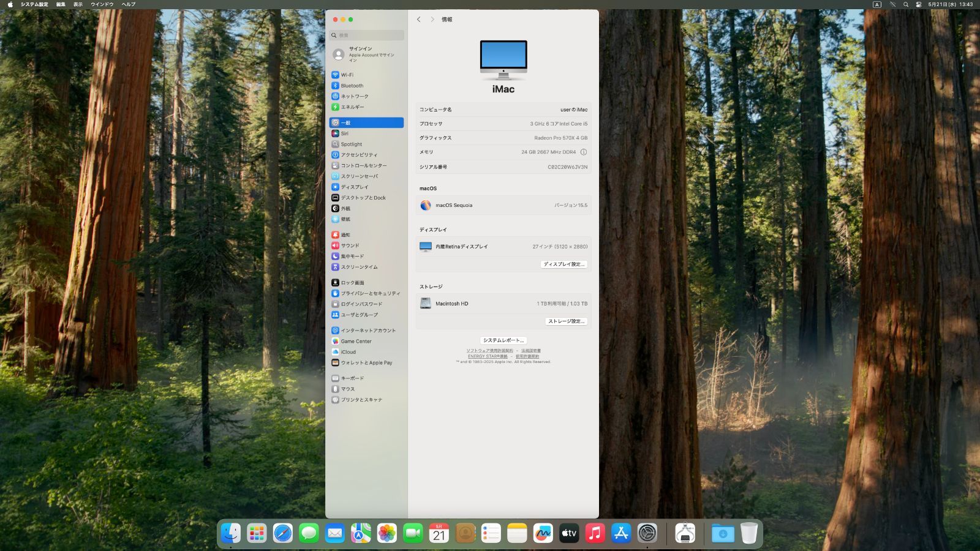This screenshot has height=551, width=980.
Task: Open ディスプレイ sidebar item
Action: 354,187
